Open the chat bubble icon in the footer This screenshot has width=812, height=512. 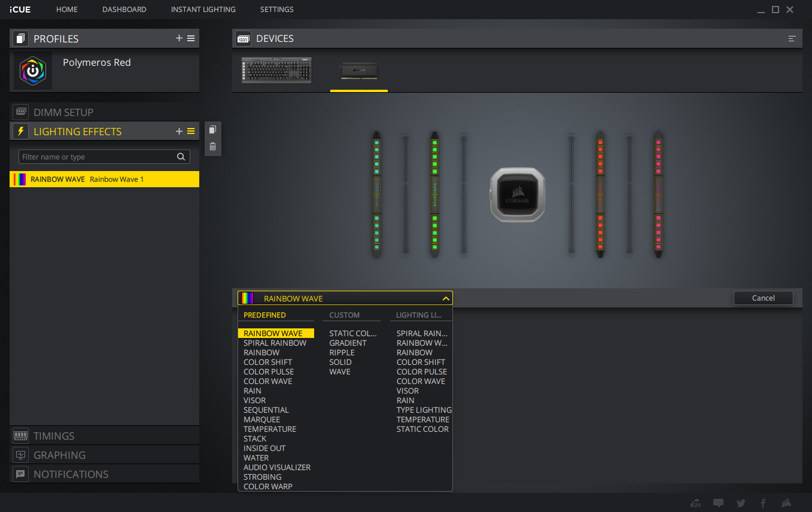(719, 503)
